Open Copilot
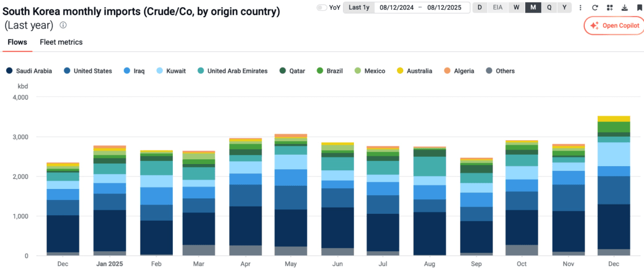Viewport: 644px width, 271px height. pos(615,25)
